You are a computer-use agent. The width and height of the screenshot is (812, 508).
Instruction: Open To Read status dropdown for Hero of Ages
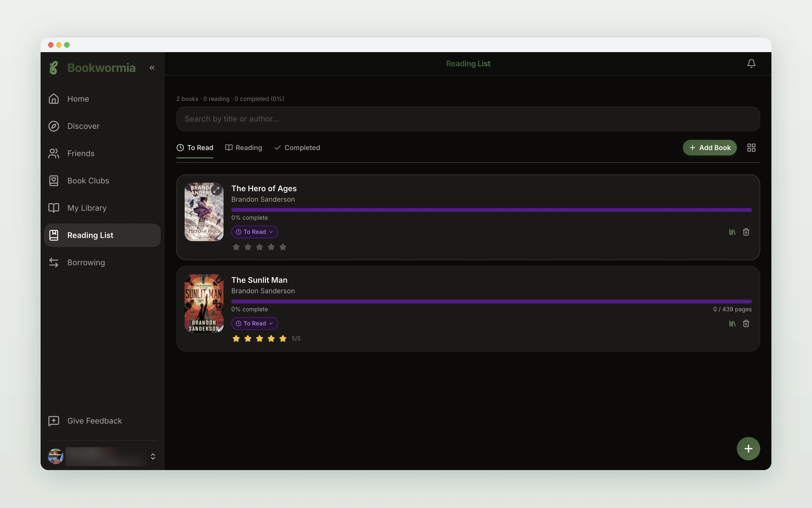click(x=254, y=232)
